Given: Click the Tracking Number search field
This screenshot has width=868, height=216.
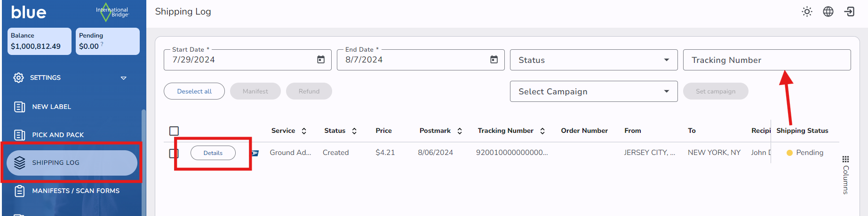Looking at the screenshot, I should (767, 60).
